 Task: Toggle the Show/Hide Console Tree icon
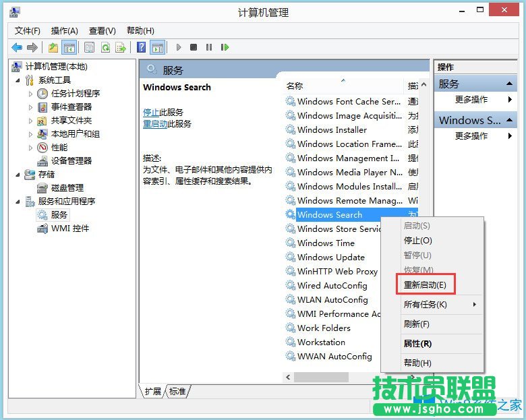(x=69, y=47)
